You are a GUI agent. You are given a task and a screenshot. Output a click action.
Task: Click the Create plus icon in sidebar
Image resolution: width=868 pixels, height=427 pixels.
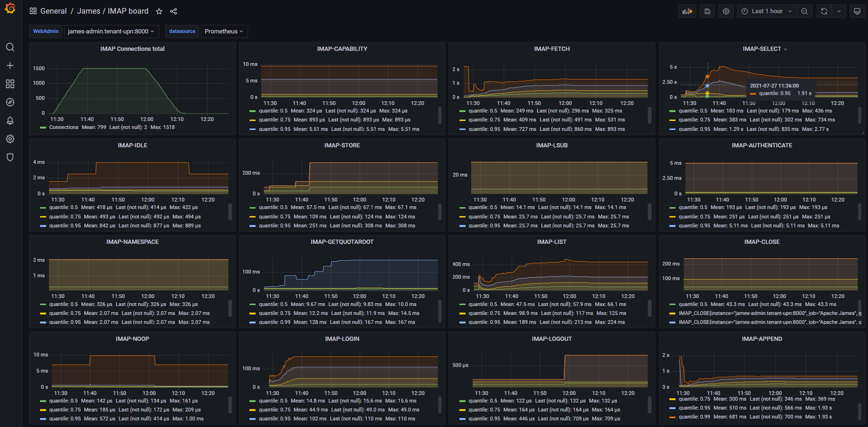pos(10,65)
